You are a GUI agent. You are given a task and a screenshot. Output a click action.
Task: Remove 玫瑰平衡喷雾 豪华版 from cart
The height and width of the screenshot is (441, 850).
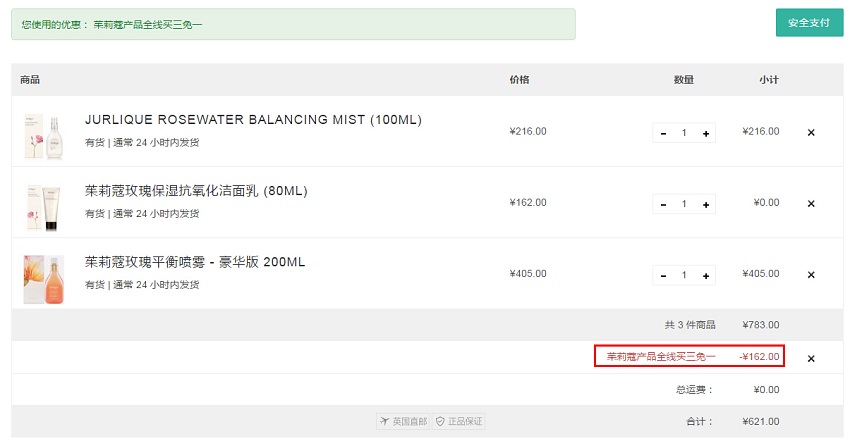tap(811, 275)
